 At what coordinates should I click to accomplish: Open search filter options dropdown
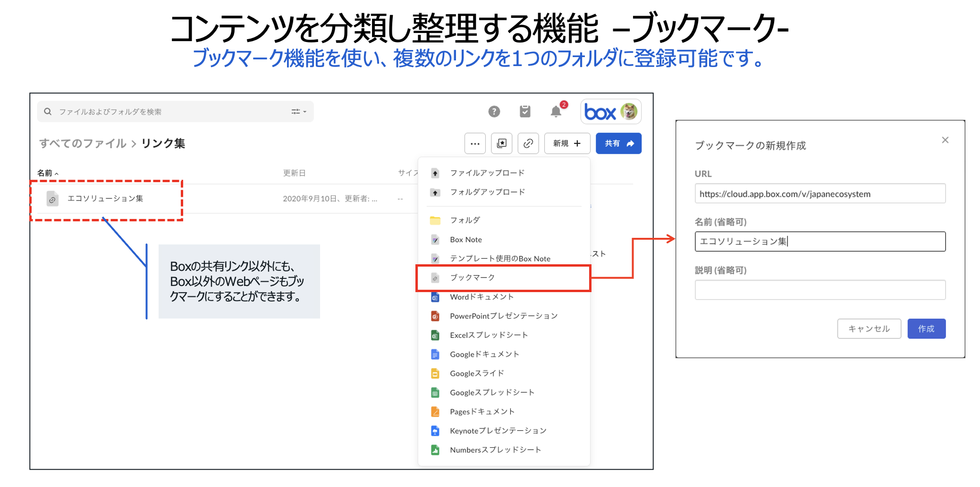pos(299,112)
